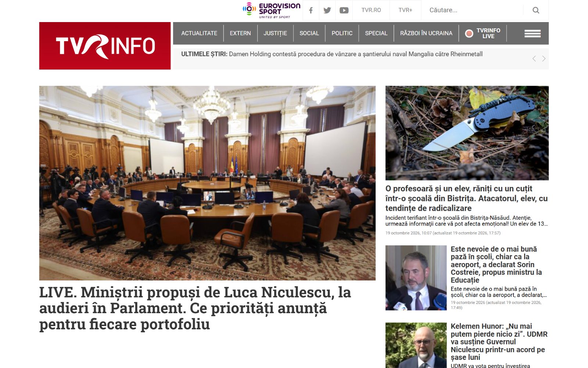The height and width of the screenshot is (368, 588).
Task: Open the YouTube channel icon
Action: 344,10
